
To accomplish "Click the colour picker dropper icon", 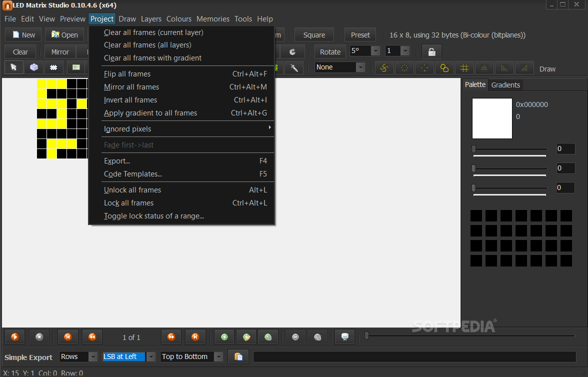I will tap(294, 67).
